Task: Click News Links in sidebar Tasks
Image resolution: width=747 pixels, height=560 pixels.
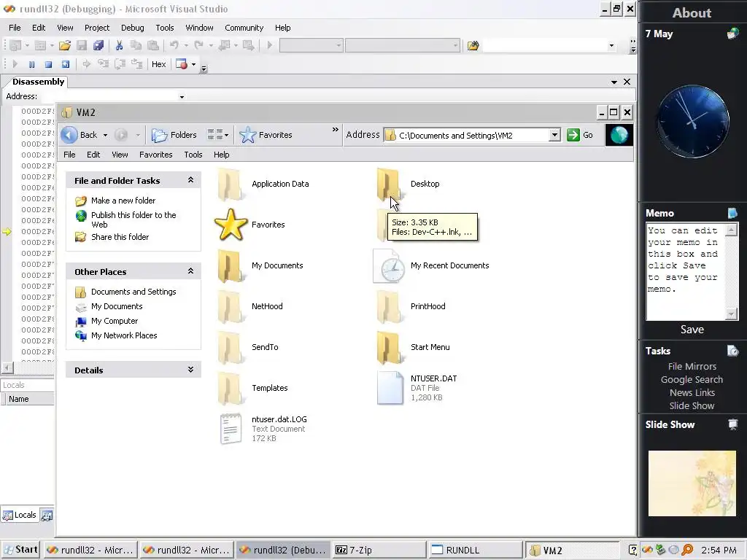Action: 692,392
